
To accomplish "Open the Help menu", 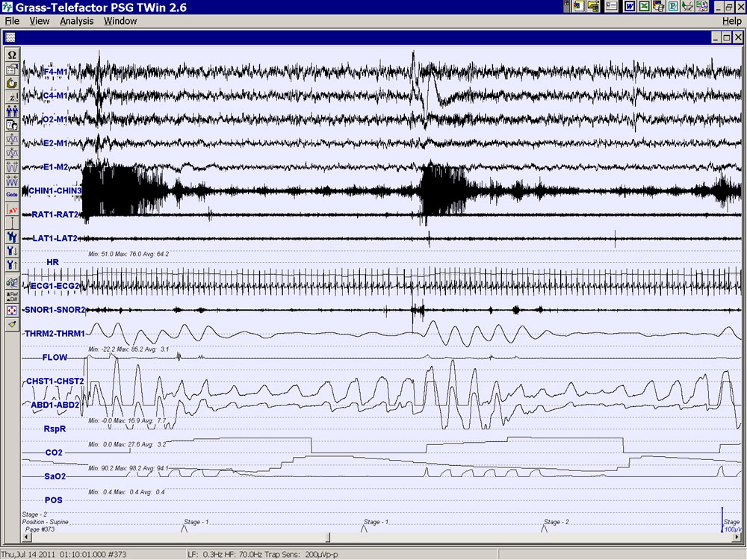I will tap(731, 21).
